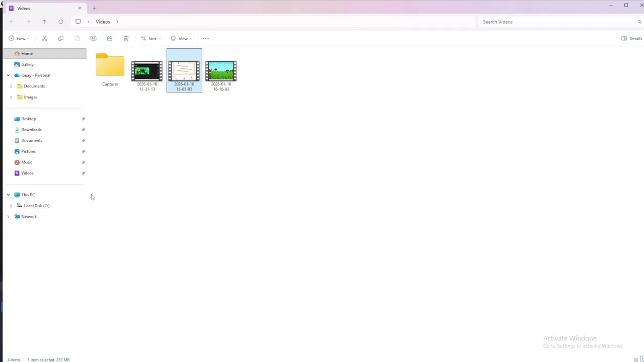Click the Search Videos field
644x362 pixels.
pyautogui.click(x=557, y=22)
